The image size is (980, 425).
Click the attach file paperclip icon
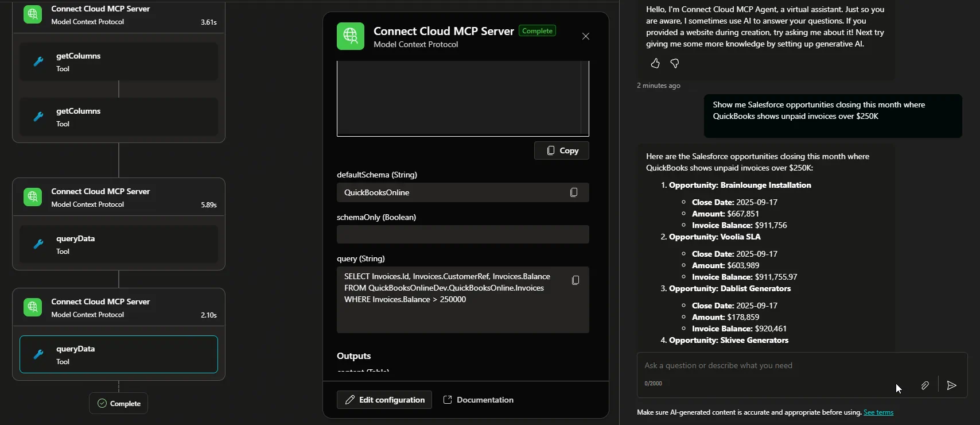[x=925, y=386]
